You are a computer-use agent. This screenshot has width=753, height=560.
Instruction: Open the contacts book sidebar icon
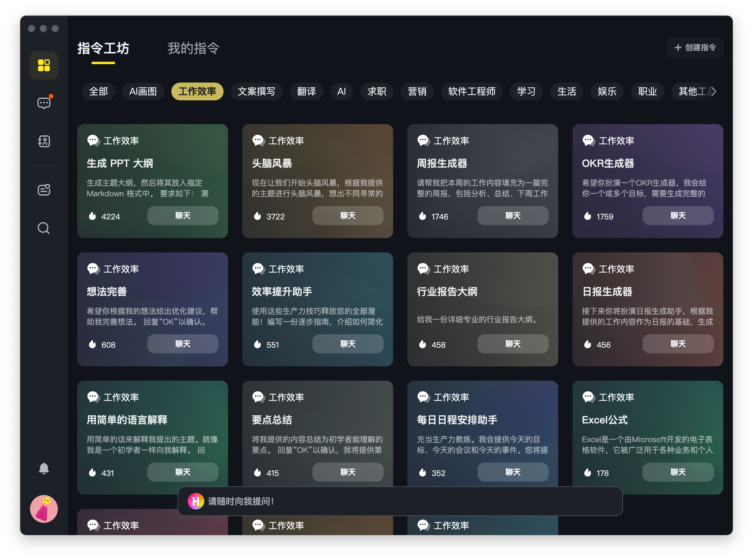(44, 141)
